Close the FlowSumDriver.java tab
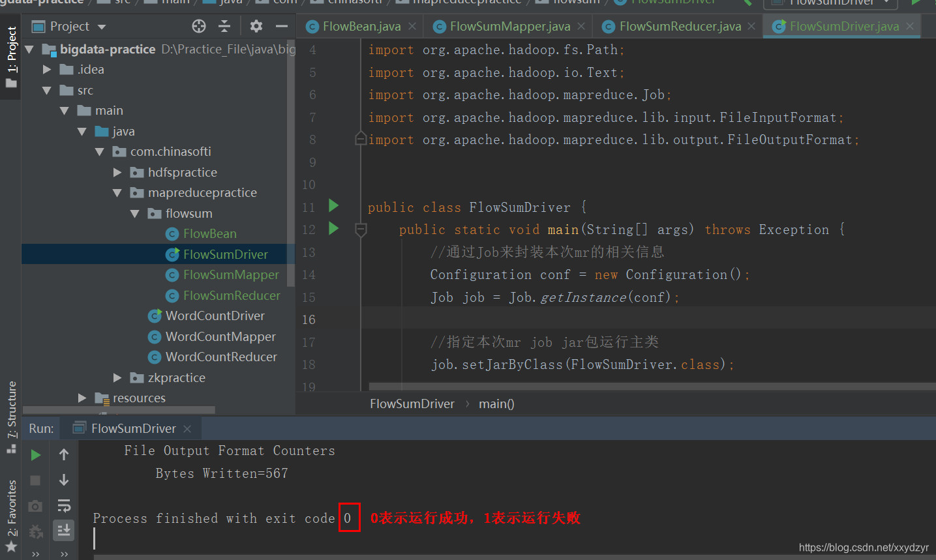Screen dimensions: 936x560 pos(909,26)
